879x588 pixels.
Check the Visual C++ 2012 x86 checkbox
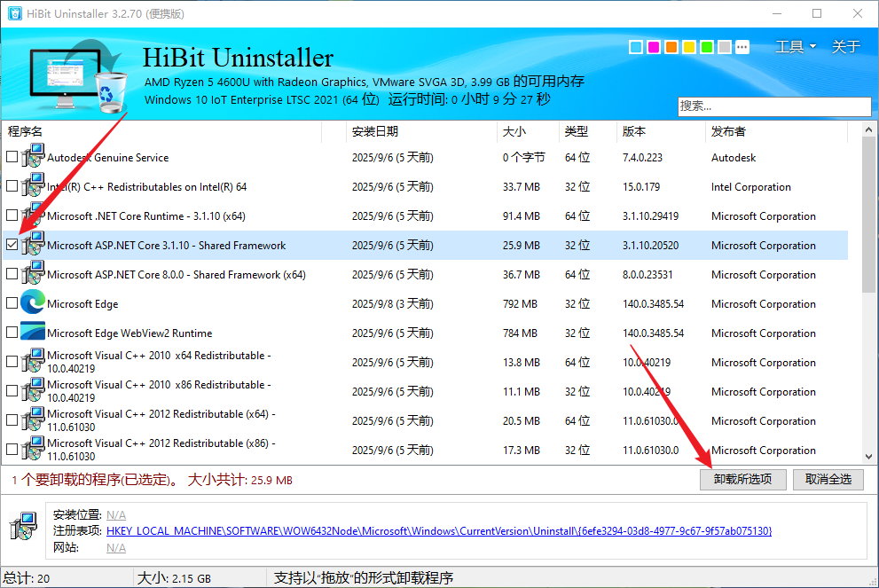coord(12,450)
